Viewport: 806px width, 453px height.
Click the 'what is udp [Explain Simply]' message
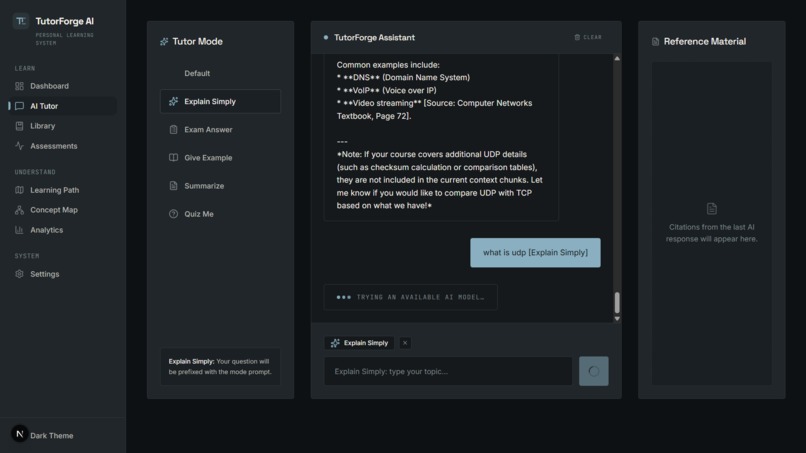point(535,252)
